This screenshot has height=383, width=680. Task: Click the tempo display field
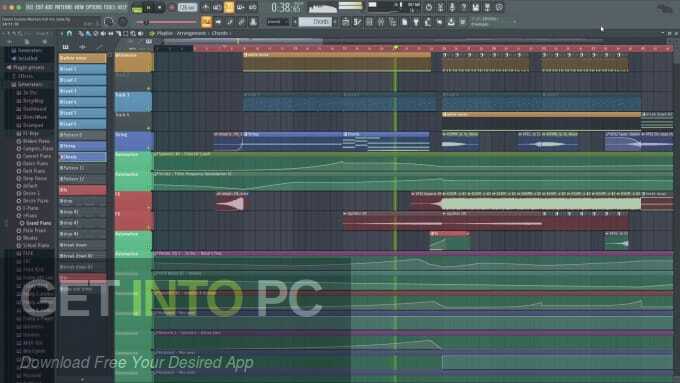pos(187,7)
